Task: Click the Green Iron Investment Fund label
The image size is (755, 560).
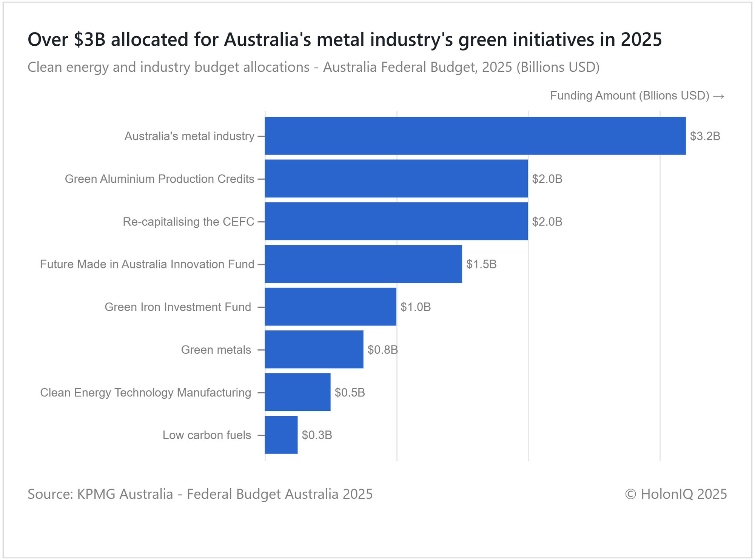Action: 177,307
